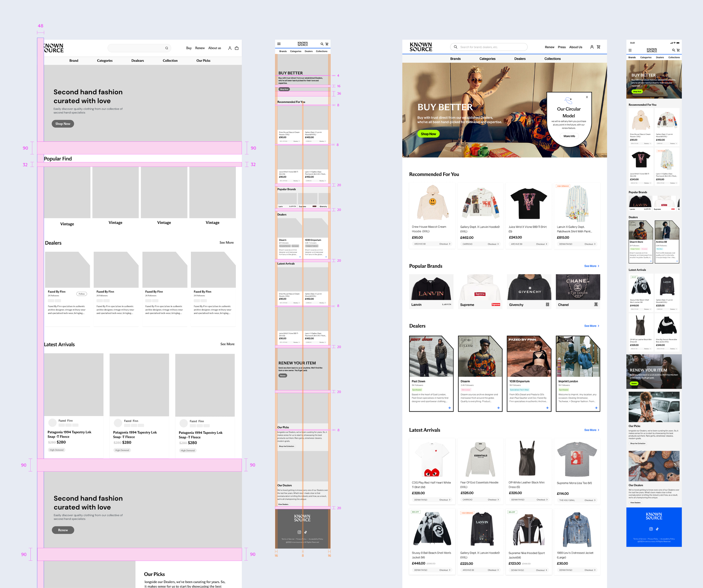Click the search magnifier in the colored mobile header

(673, 50)
